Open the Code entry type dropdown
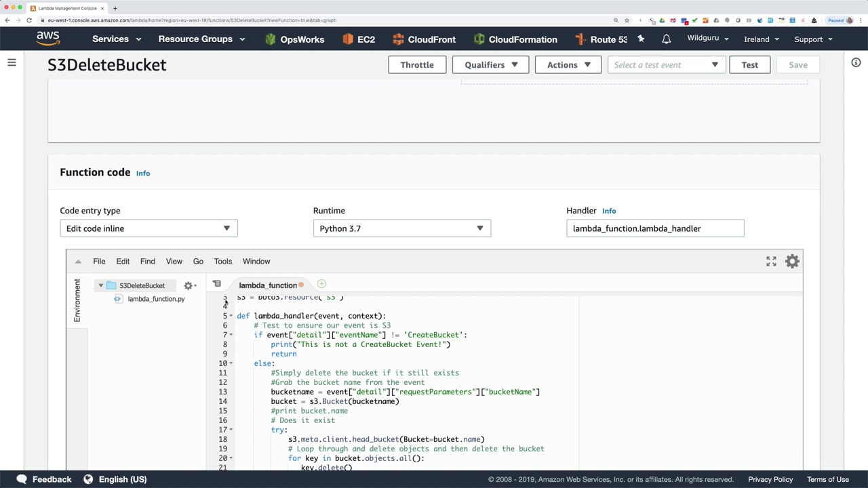Image resolution: width=868 pixels, height=488 pixels. coord(149,228)
